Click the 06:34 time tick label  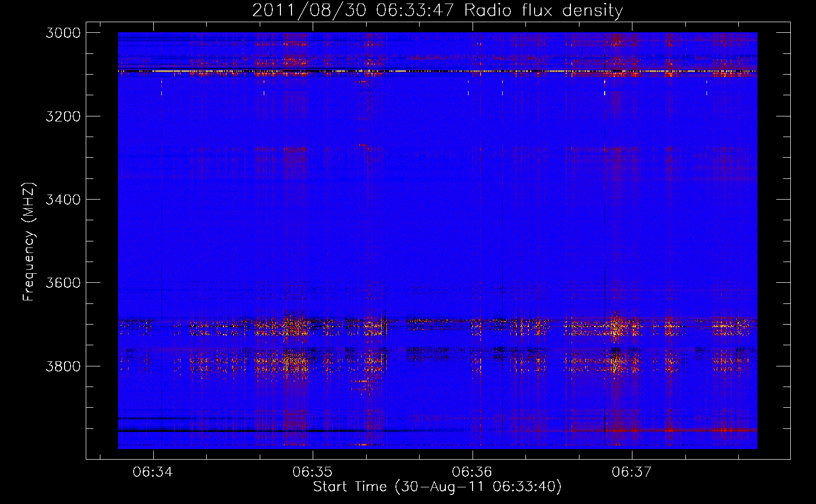(x=153, y=472)
